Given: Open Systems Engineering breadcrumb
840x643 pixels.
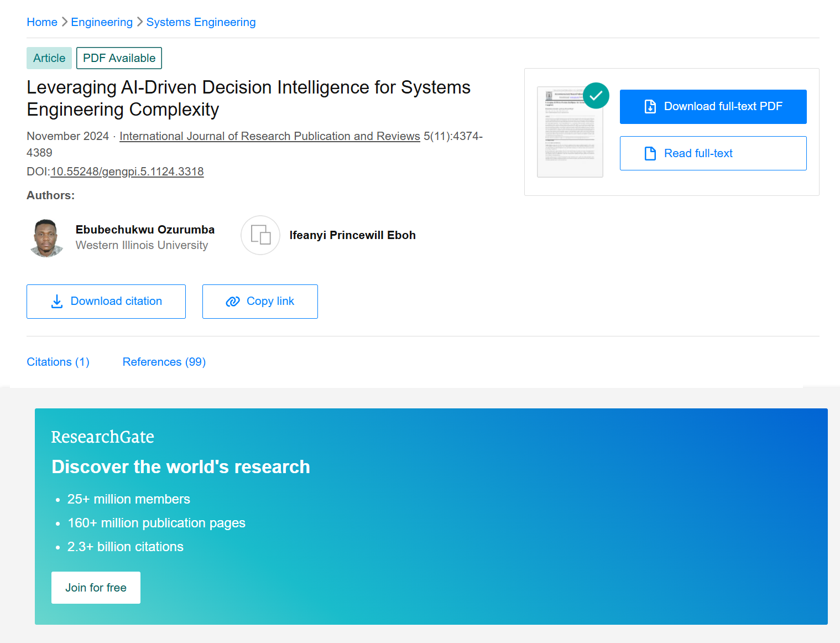Looking at the screenshot, I should (201, 22).
